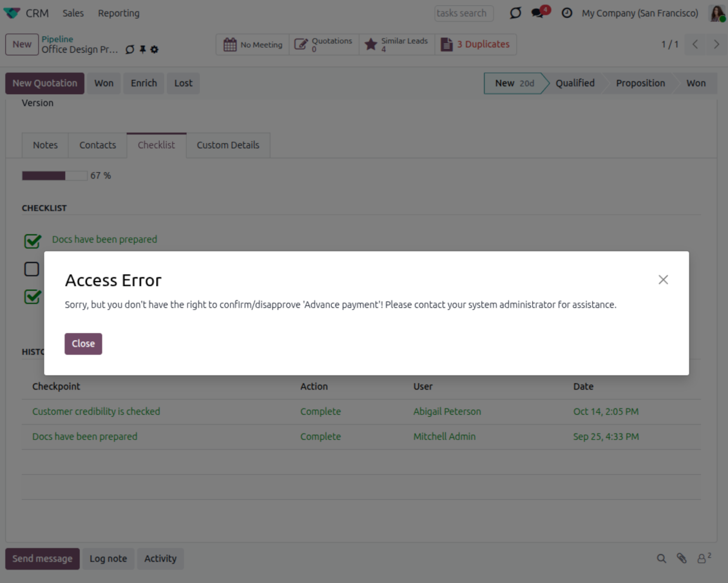
Task: Open the No Meeting calendar button
Action: (x=253, y=44)
